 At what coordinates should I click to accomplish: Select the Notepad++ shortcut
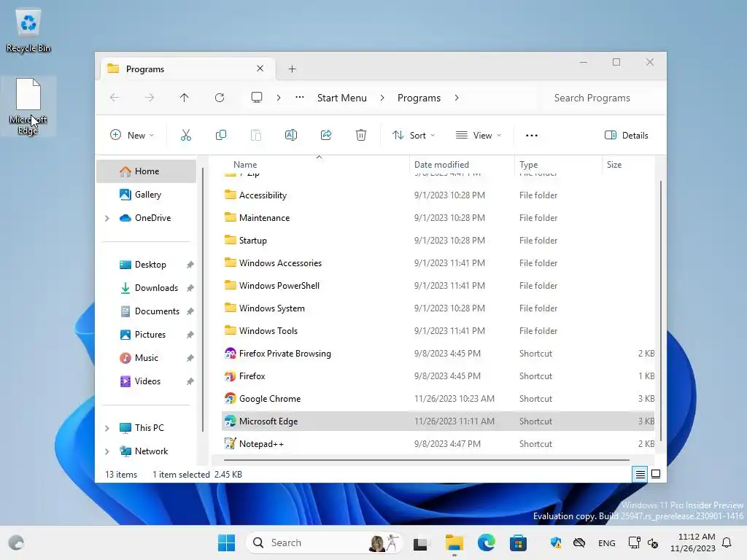click(x=438, y=444)
